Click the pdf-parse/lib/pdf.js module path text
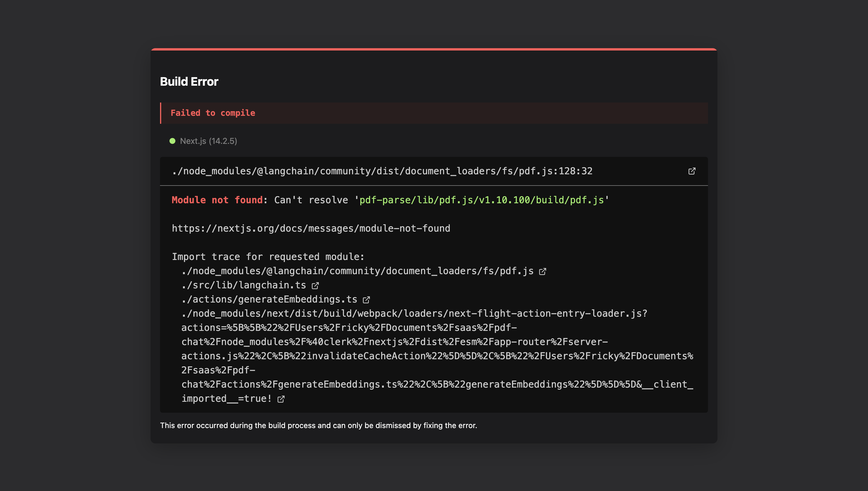Viewport: 868px width, 491px height. [481, 200]
